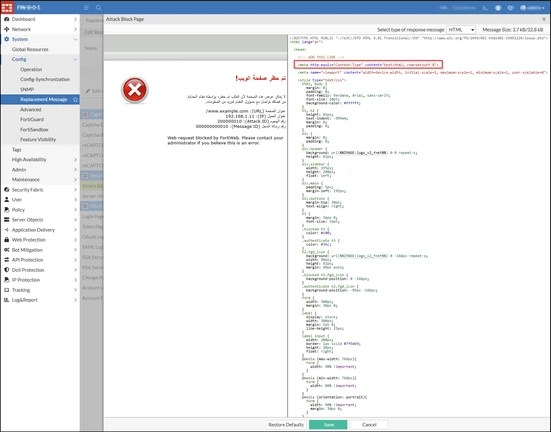Open the CLI console icon
Image resolution: width=551 pixels, height=432 pixels.
tap(485, 8)
